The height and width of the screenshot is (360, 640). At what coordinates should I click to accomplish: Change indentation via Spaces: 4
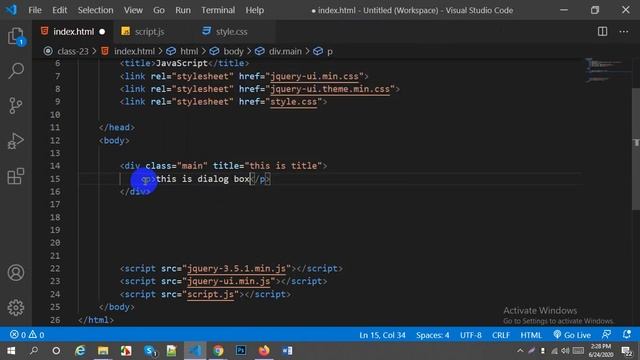[433, 335]
